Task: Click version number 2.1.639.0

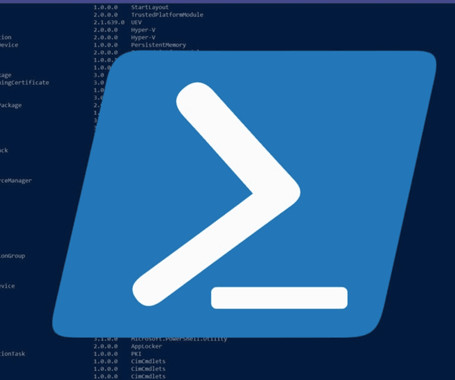Action: (109, 22)
